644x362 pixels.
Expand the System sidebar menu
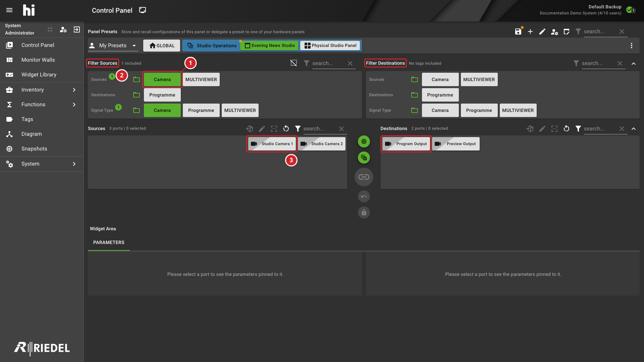[42, 164]
